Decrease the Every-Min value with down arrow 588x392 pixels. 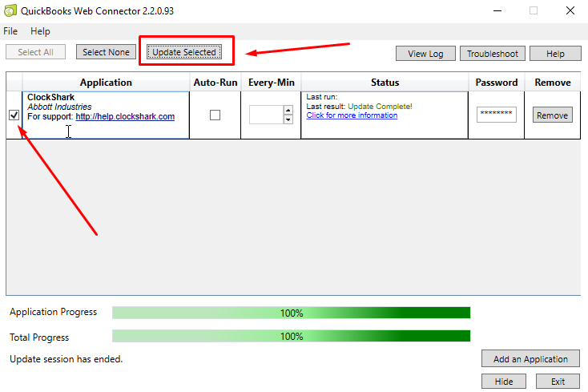(x=288, y=119)
